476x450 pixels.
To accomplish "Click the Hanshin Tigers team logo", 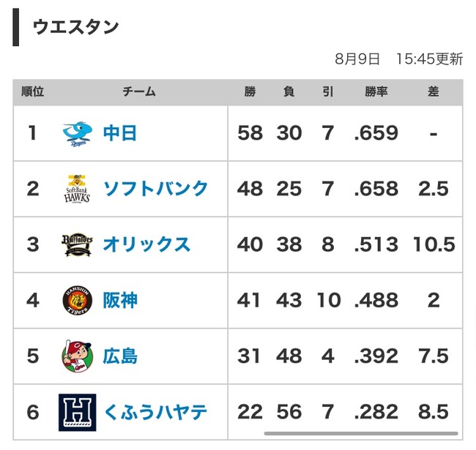I will [x=78, y=301].
